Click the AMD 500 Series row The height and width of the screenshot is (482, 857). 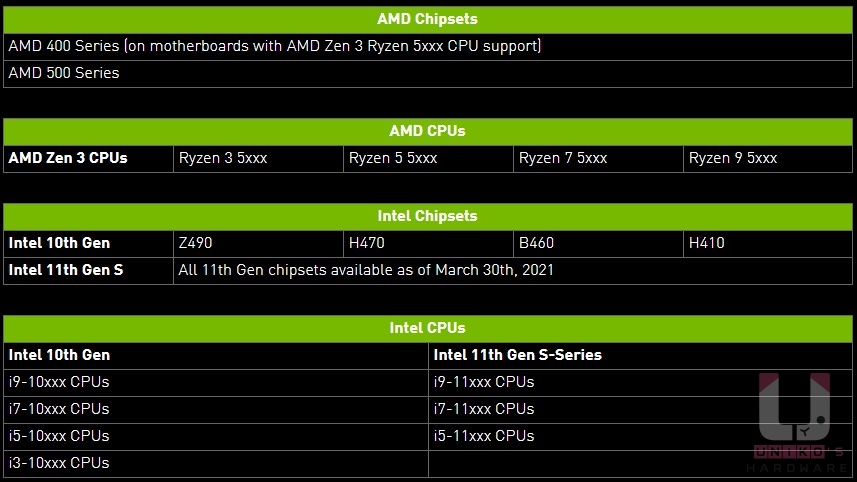point(427,73)
